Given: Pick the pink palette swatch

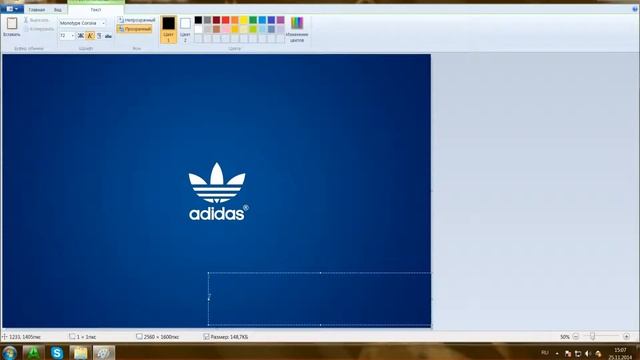Looking at the screenshot, I should click(x=226, y=29).
